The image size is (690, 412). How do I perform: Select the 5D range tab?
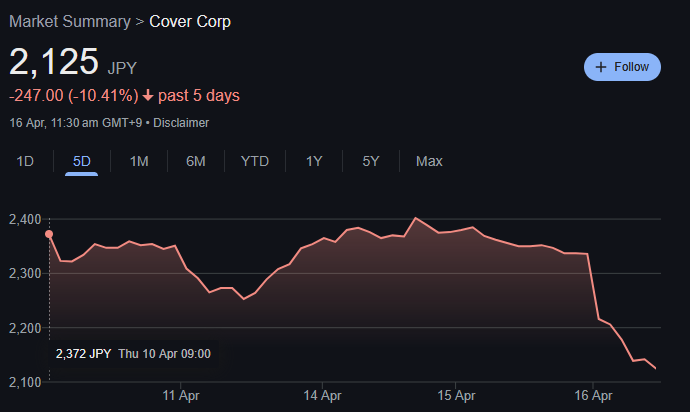coord(81,161)
